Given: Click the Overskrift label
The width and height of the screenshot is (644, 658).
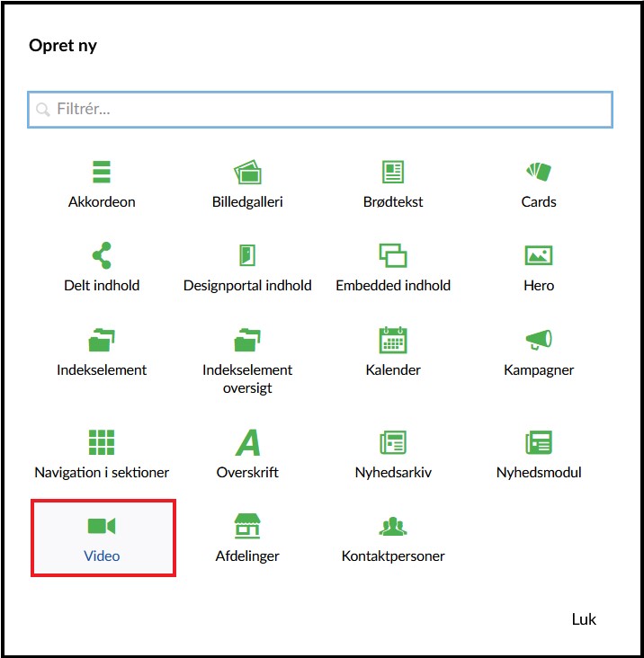Looking at the screenshot, I should click(x=247, y=472).
